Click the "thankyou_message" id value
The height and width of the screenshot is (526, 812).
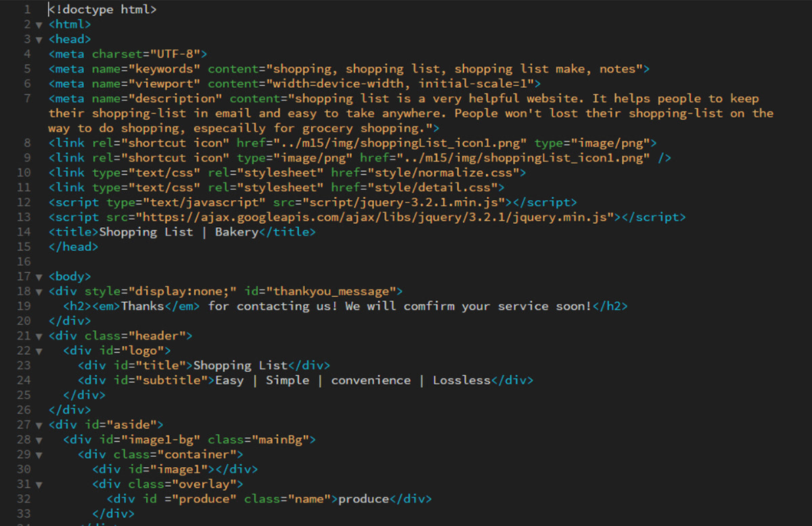coord(331,291)
